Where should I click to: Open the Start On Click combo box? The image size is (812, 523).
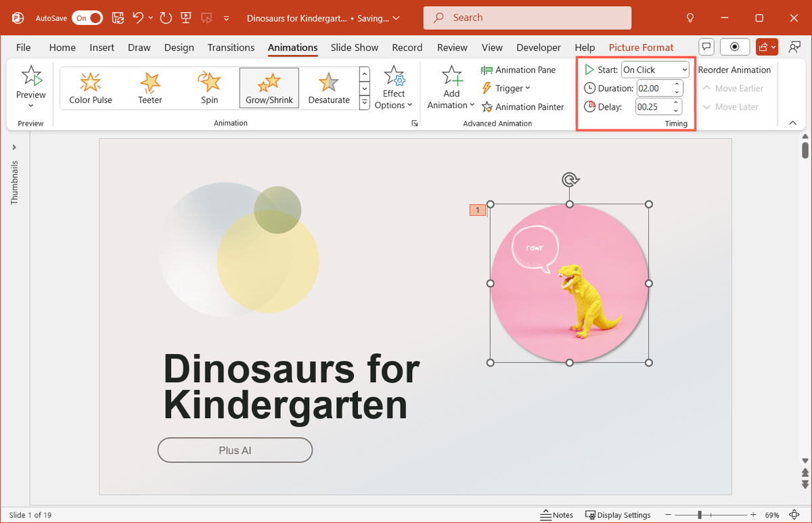655,70
